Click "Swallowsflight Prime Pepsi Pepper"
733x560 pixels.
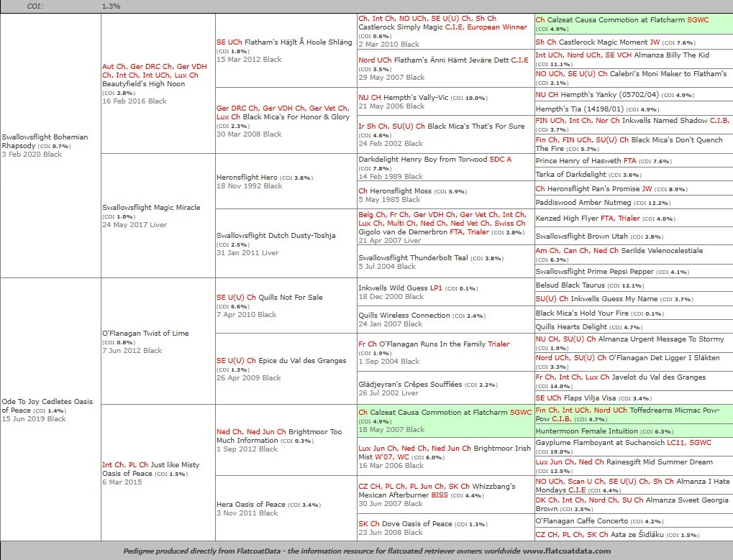[595, 271]
